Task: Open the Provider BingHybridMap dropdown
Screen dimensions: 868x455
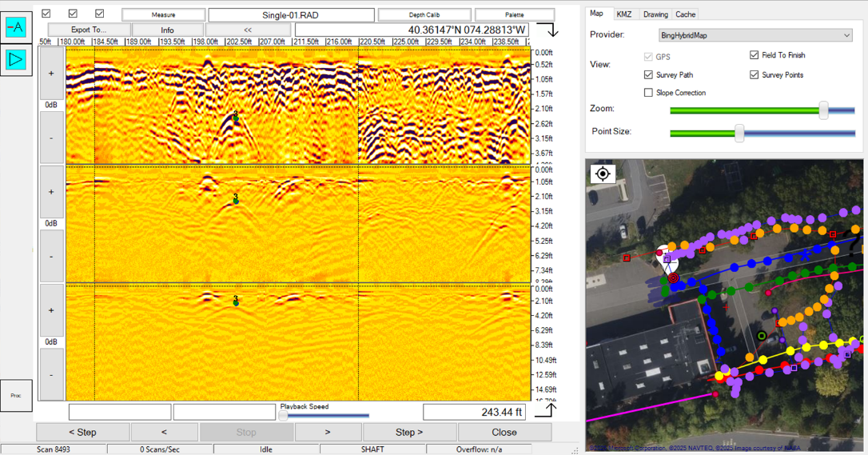Action: pos(755,35)
